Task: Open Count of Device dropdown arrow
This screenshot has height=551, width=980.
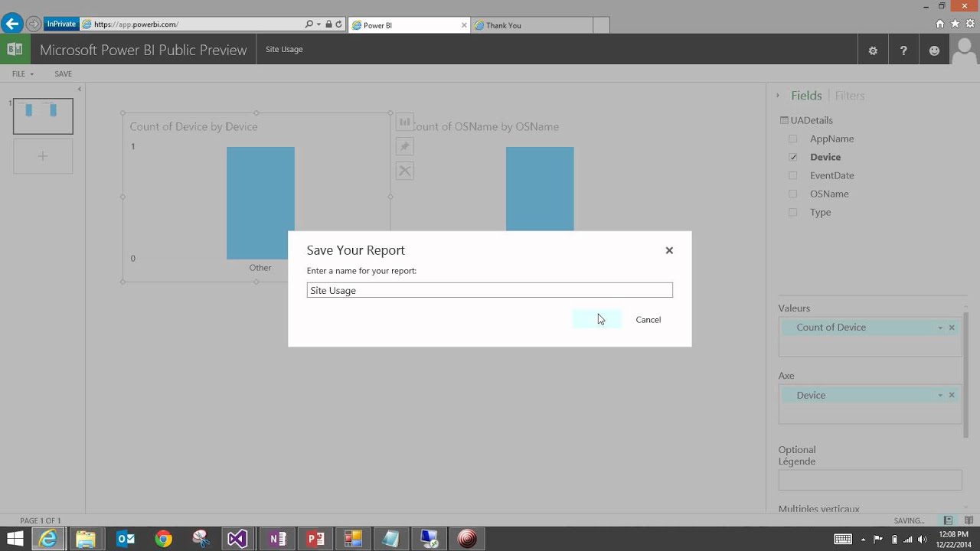Action: tap(940, 328)
